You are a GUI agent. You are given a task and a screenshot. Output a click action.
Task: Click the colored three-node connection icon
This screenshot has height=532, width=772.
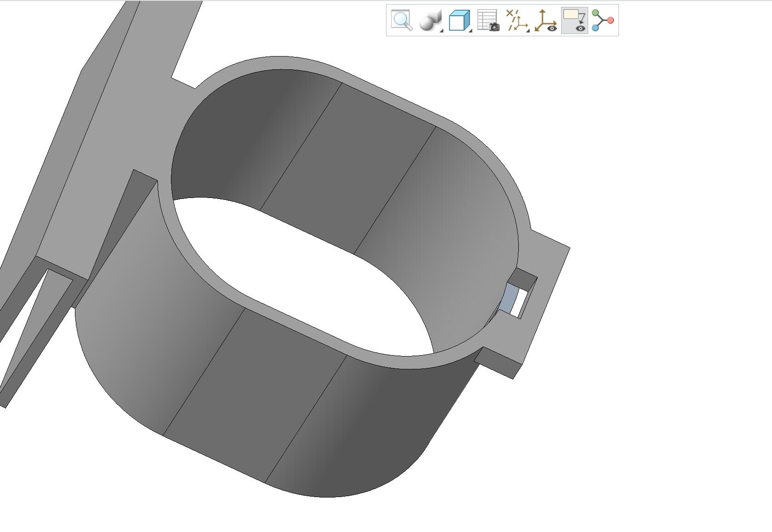click(x=602, y=20)
